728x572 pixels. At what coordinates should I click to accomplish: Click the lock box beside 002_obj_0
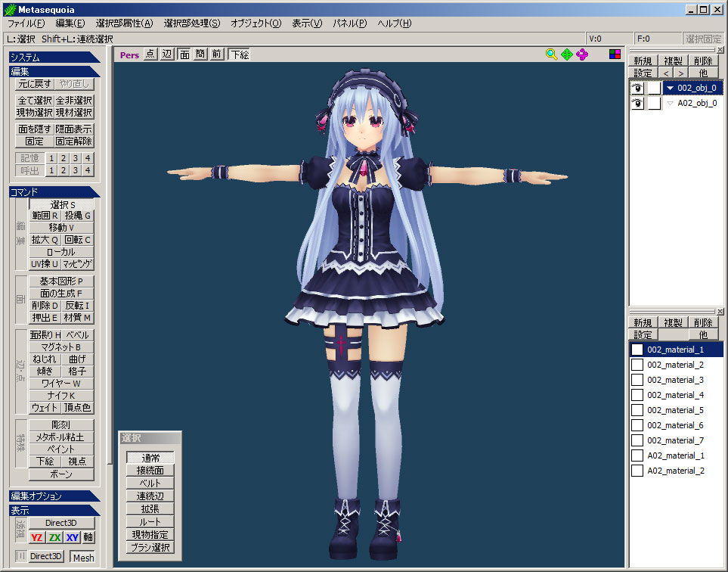click(654, 88)
